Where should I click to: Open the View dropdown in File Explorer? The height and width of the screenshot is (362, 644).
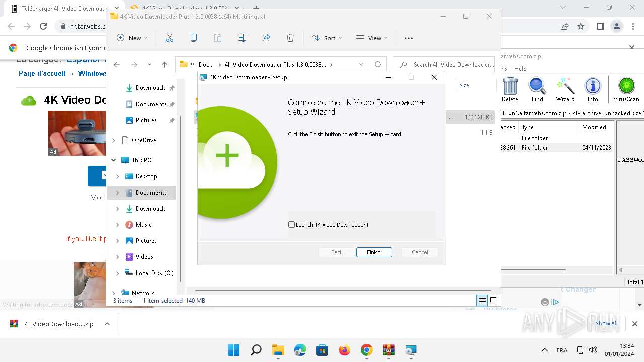coord(372,38)
